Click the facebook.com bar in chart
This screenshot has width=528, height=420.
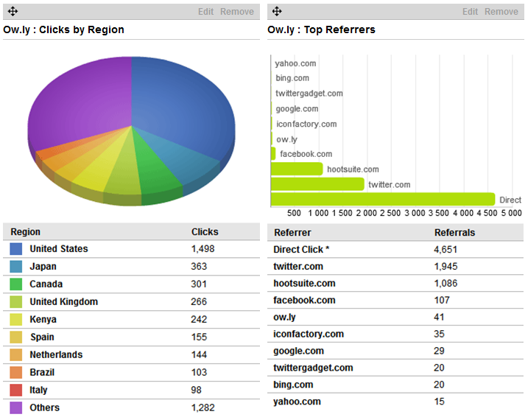pyautogui.click(x=273, y=153)
